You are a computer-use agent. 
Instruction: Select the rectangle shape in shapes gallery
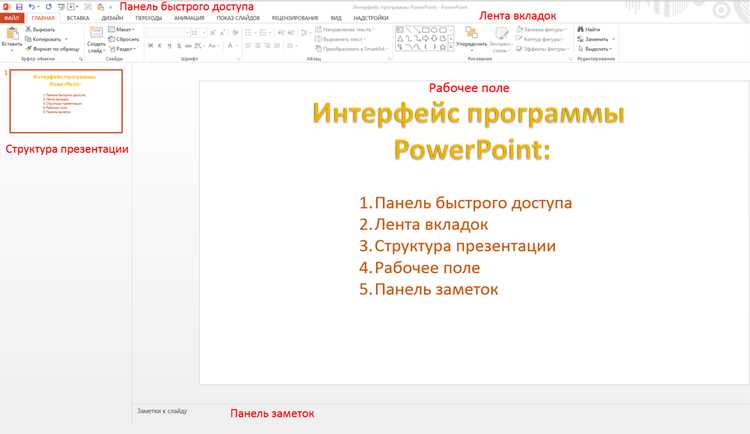click(425, 30)
